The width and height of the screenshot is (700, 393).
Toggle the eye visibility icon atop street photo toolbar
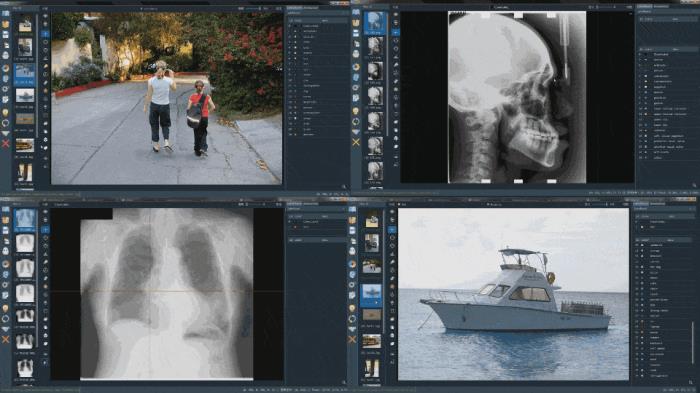(45, 17)
